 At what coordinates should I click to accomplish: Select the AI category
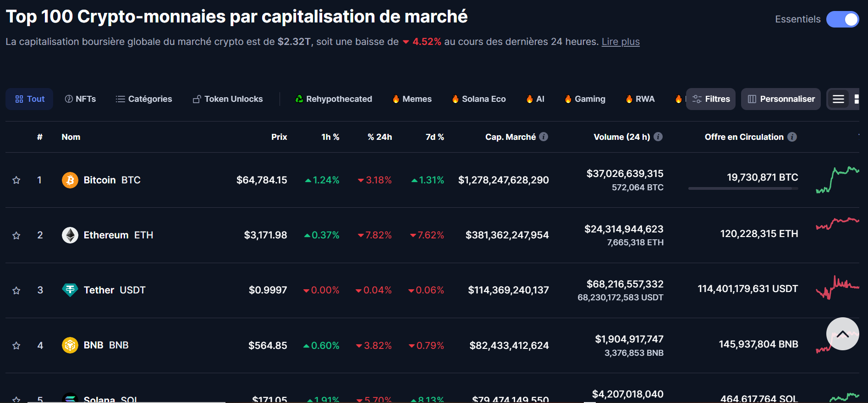tap(535, 99)
